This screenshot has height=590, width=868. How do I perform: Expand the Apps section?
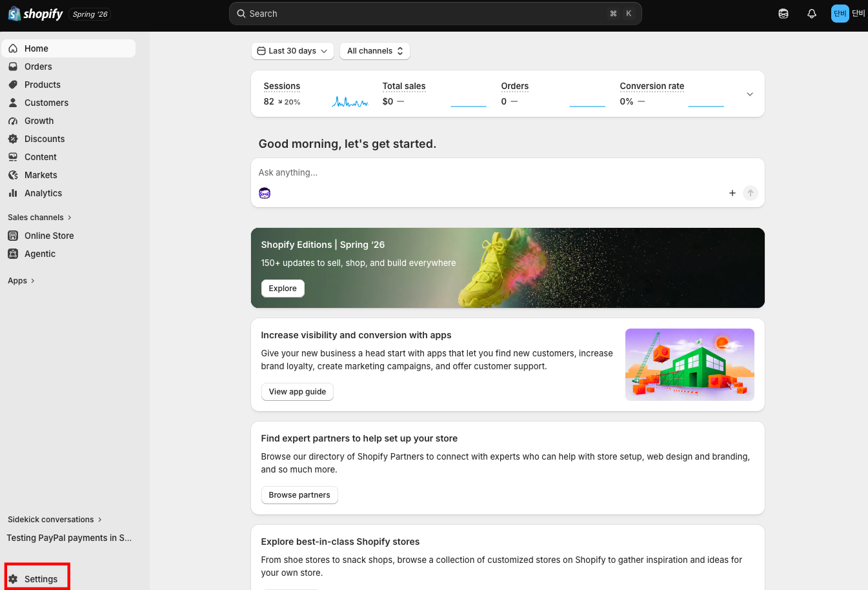pos(21,281)
